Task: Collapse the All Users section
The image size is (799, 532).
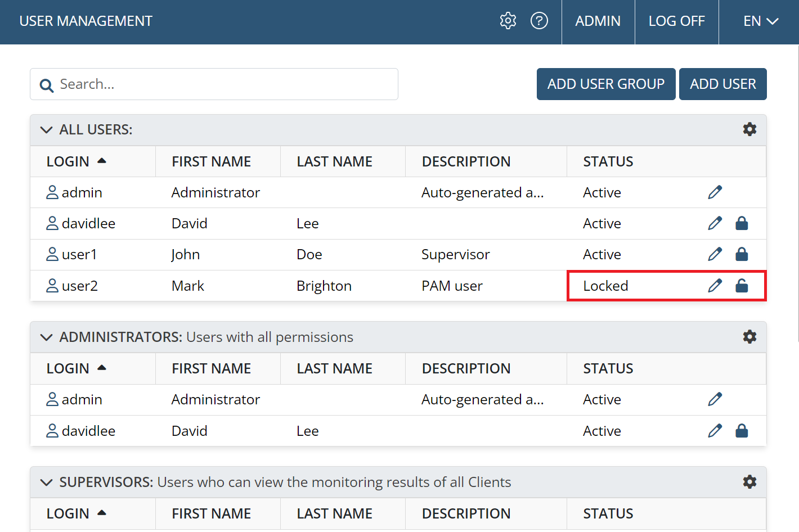Action: 46,130
